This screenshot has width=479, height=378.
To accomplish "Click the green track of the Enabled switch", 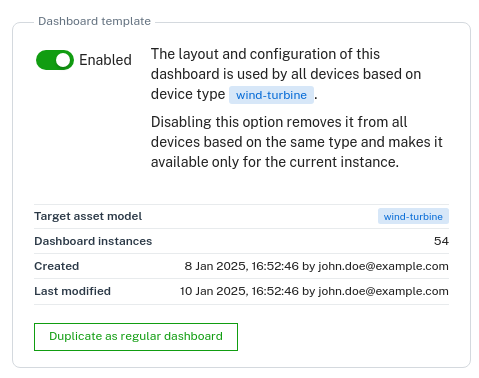I will coord(46,60).
